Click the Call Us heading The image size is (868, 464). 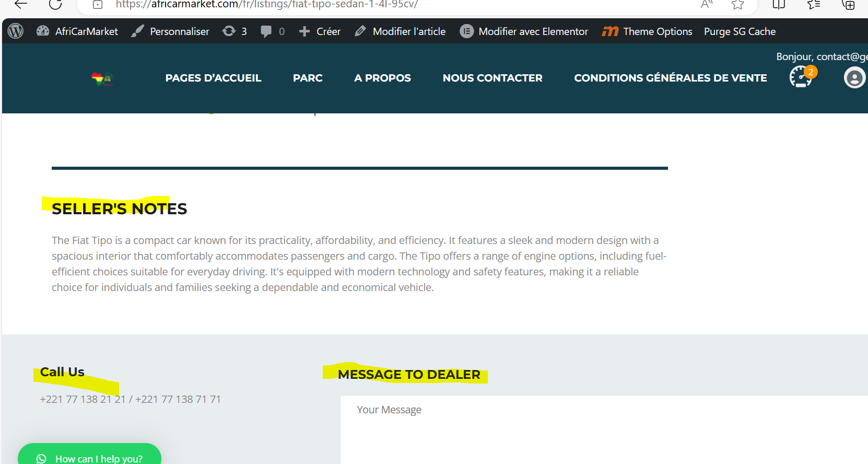point(62,372)
